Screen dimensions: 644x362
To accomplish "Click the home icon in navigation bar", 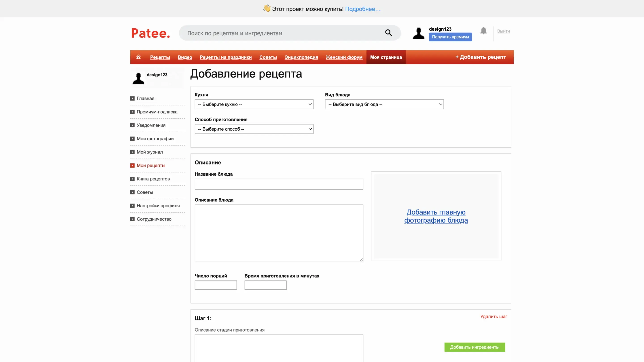I will 138,57.
